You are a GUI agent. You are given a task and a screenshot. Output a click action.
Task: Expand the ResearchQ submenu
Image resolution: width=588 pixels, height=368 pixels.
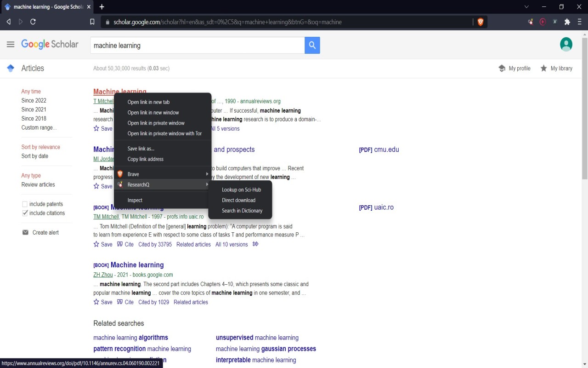139,184
